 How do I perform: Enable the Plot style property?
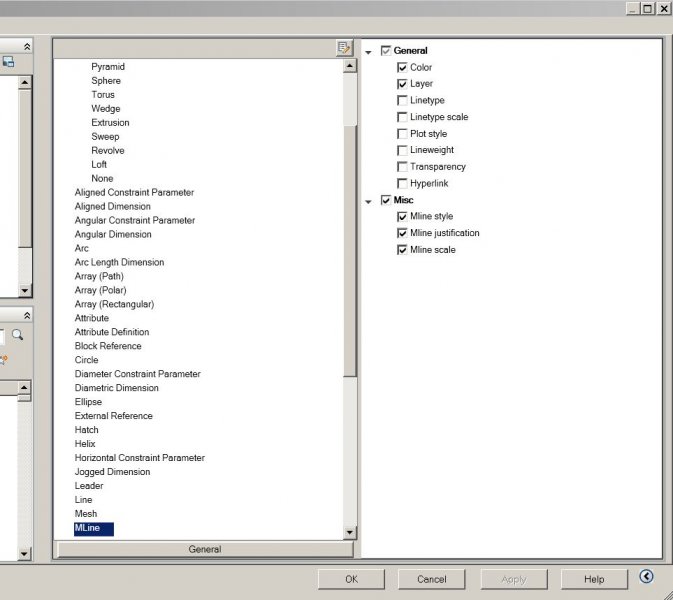pyautogui.click(x=402, y=134)
